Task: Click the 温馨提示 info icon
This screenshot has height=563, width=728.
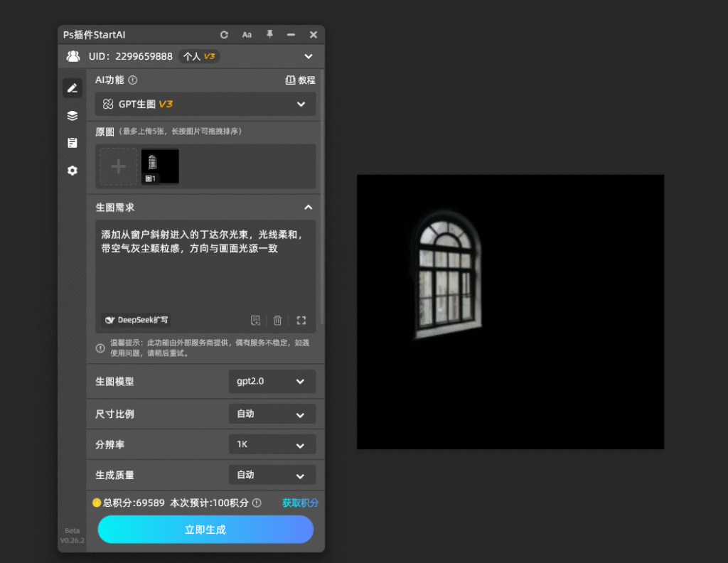Action: point(100,348)
